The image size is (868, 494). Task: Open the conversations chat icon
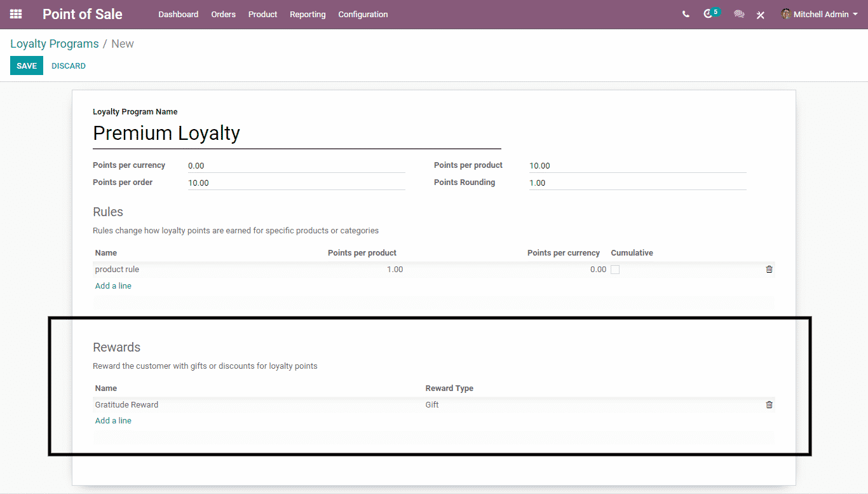[x=738, y=14]
